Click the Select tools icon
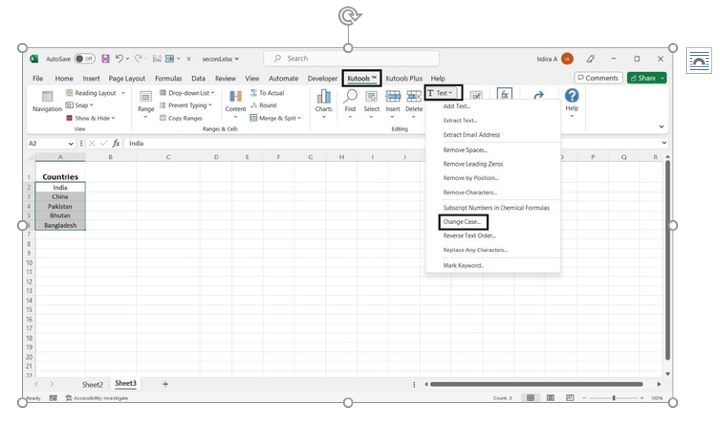720x426 pixels. (x=371, y=96)
